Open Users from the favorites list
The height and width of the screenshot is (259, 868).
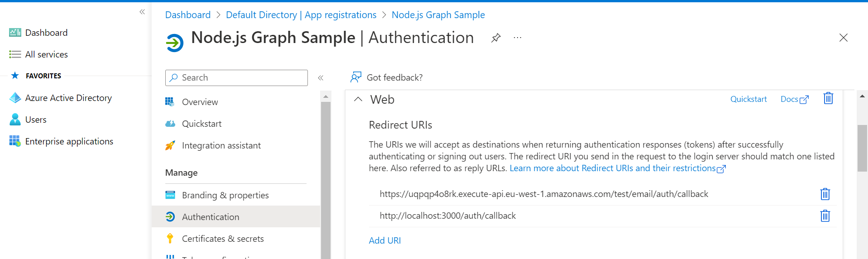pyautogui.click(x=36, y=120)
